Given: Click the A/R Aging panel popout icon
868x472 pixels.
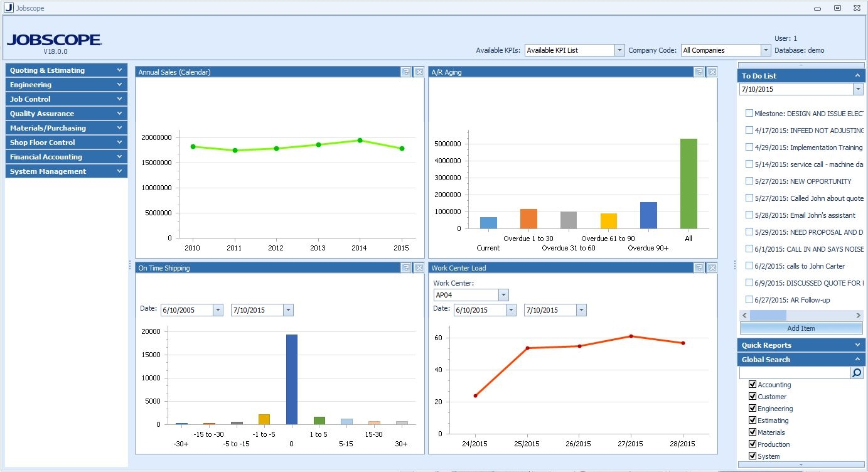Looking at the screenshot, I should pos(700,72).
